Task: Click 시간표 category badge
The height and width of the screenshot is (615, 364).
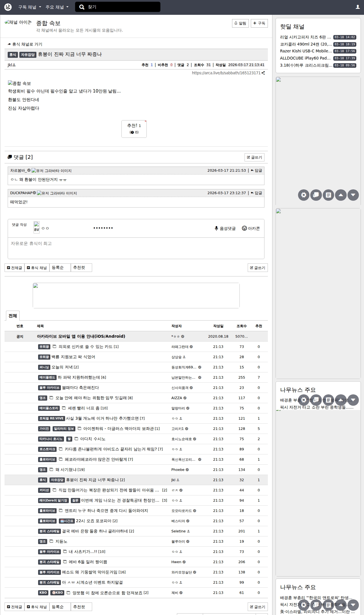Action: point(67,521)
